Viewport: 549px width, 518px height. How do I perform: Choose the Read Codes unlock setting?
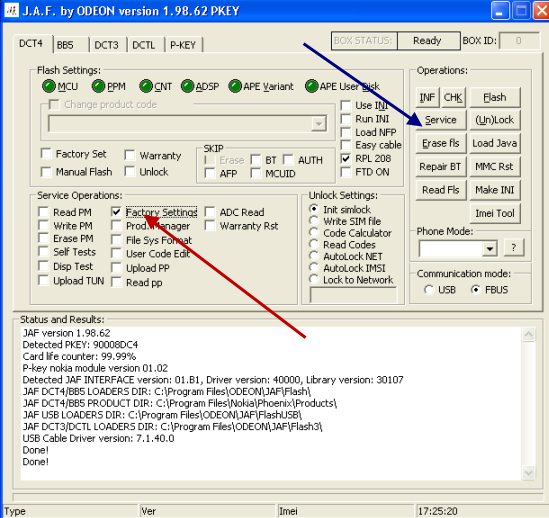coord(314,244)
